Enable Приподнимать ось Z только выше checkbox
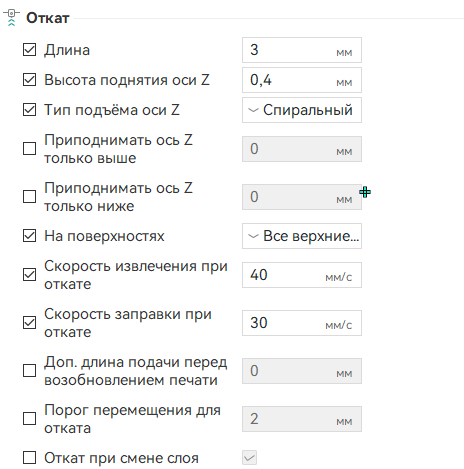The image size is (464, 469). (29, 149)
